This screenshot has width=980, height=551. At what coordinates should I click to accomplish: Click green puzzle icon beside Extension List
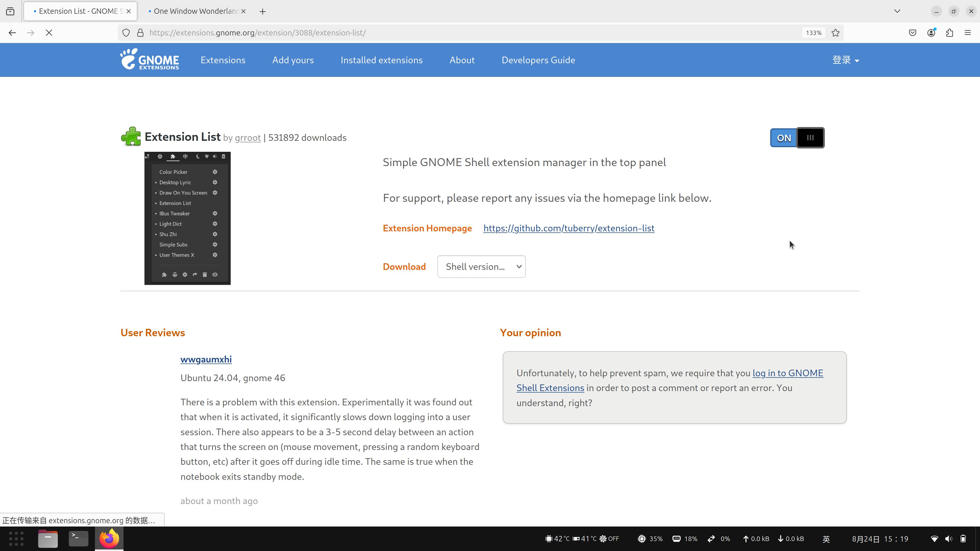pyautogui.click(x=131, y=136)
